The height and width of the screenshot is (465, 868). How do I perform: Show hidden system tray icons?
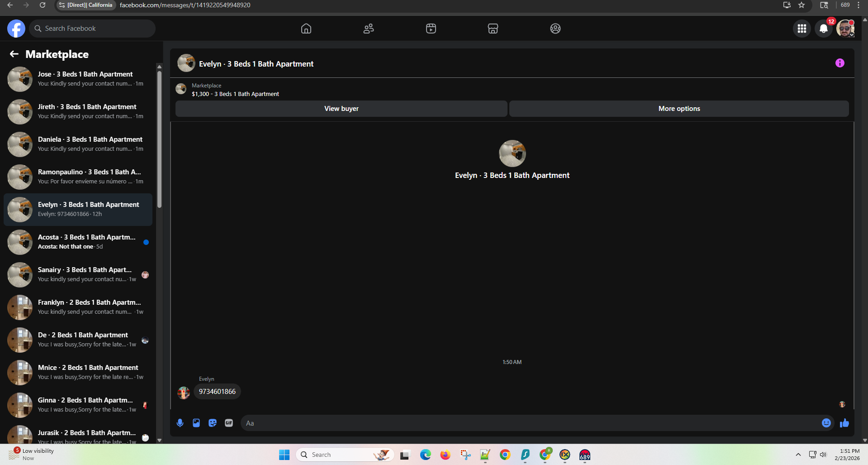pyautogui.click(x=798, y=455)
